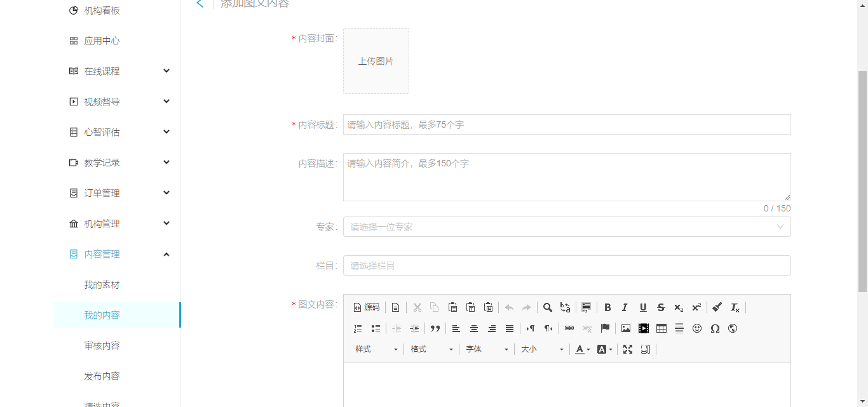Click the 栏目 column select field
This screenshot has width=868, height=407.
[x=567, y=265]
